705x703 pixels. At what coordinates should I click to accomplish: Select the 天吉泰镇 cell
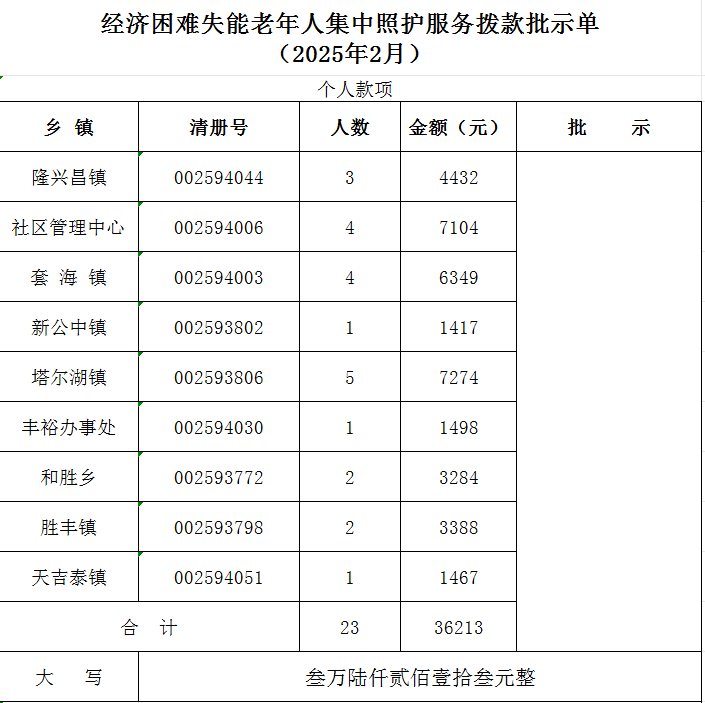(69, 578)
